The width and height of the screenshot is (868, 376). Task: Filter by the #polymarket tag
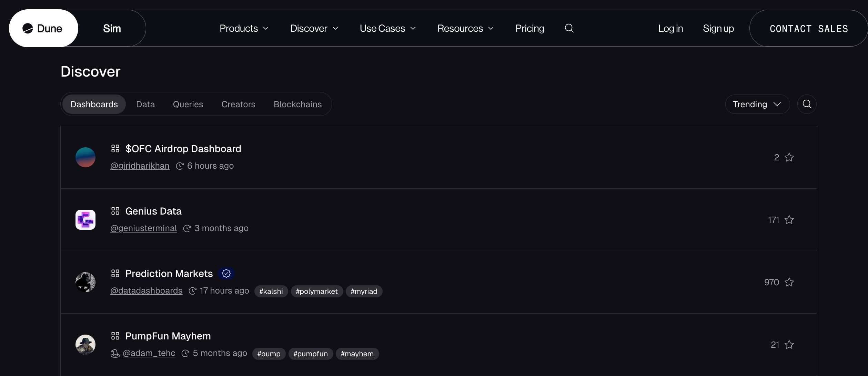[x=317, y=291]
